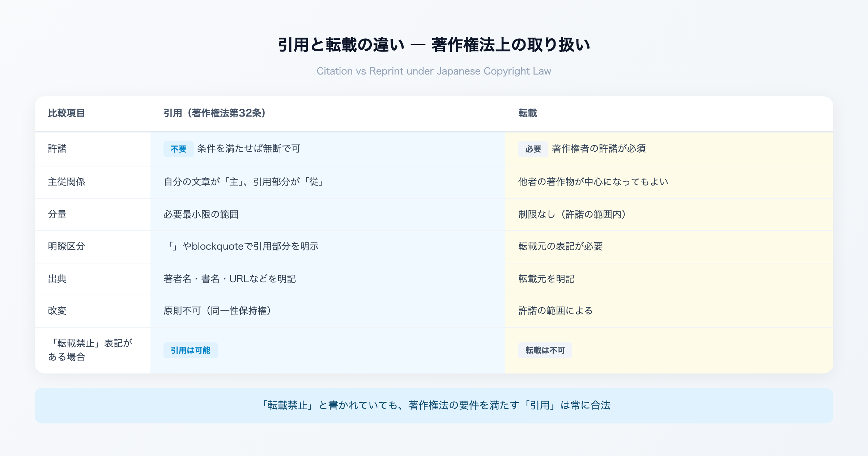Click row label 「転載禁止」表記がある場合

point(90,350)
